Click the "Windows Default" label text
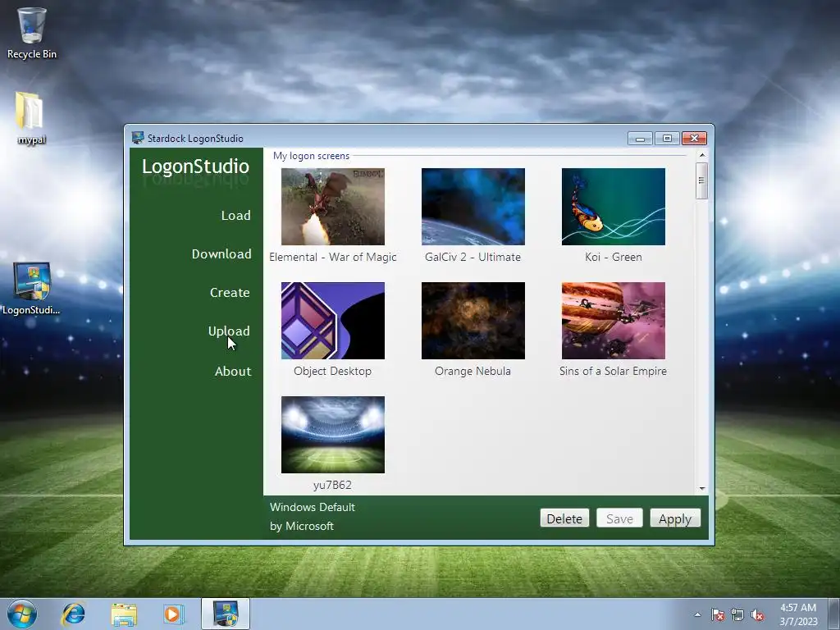840x630 pixels. [313, 507]
